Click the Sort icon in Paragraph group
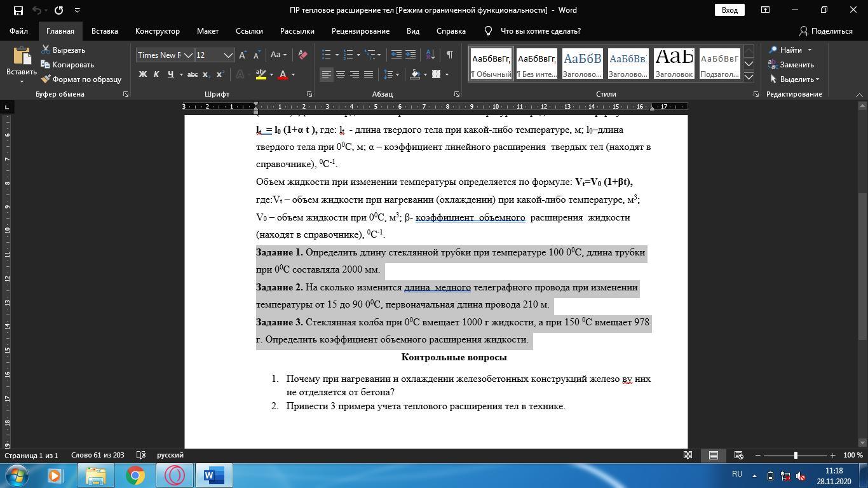The image size is (868, 488). pos(430,55)
